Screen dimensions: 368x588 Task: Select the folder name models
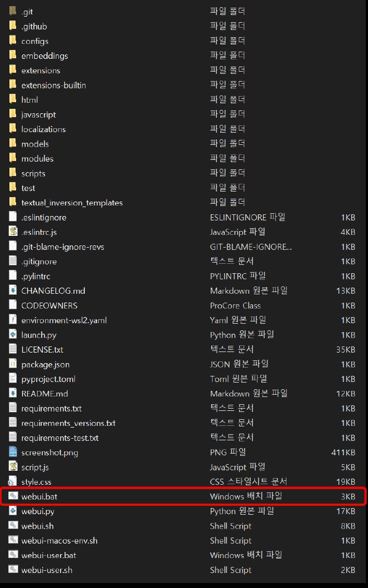35,144
